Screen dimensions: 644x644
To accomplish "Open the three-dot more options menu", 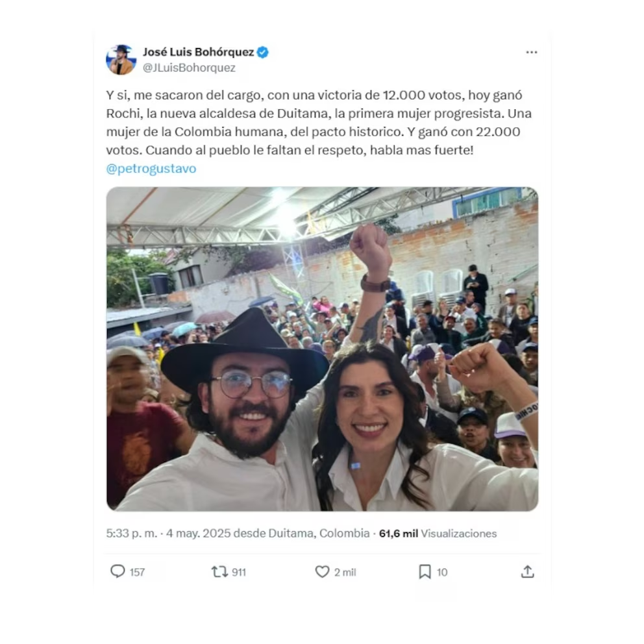I will tap(532, 52).
